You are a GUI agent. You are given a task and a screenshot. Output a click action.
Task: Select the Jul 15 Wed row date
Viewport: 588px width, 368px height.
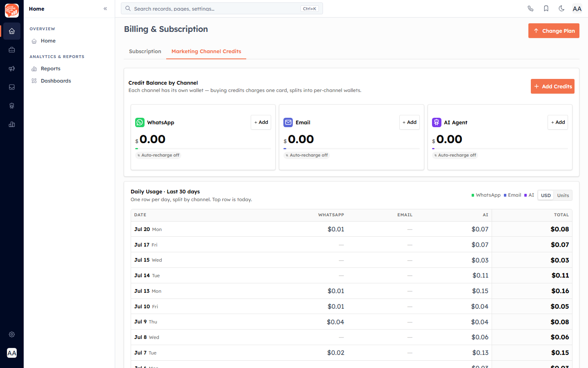click(x=148, y=260)
